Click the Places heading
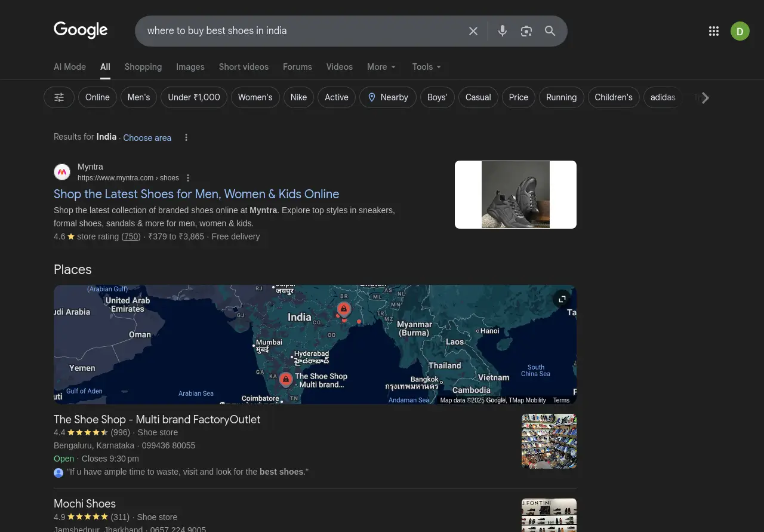The width and height of the screenshot is (764, 532). coord(73,270)
